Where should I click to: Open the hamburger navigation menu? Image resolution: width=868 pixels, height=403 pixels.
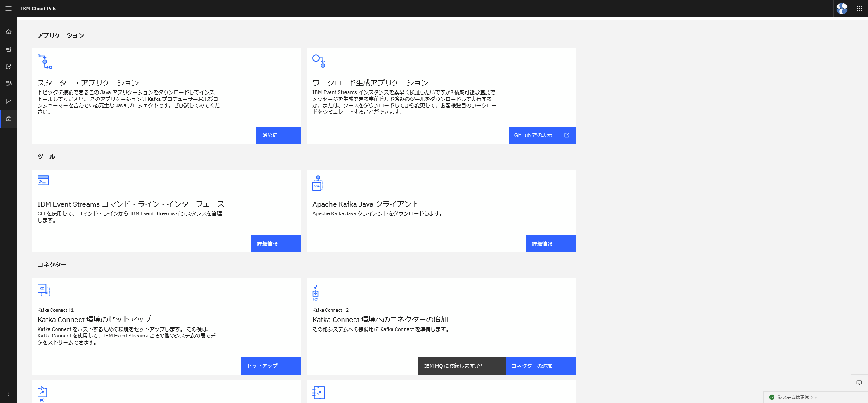(x=9, y=9)
